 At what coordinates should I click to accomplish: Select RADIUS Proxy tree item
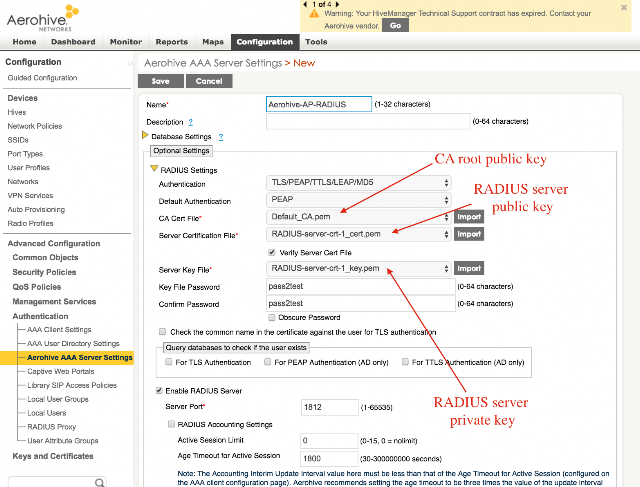[x=51, y=427]
